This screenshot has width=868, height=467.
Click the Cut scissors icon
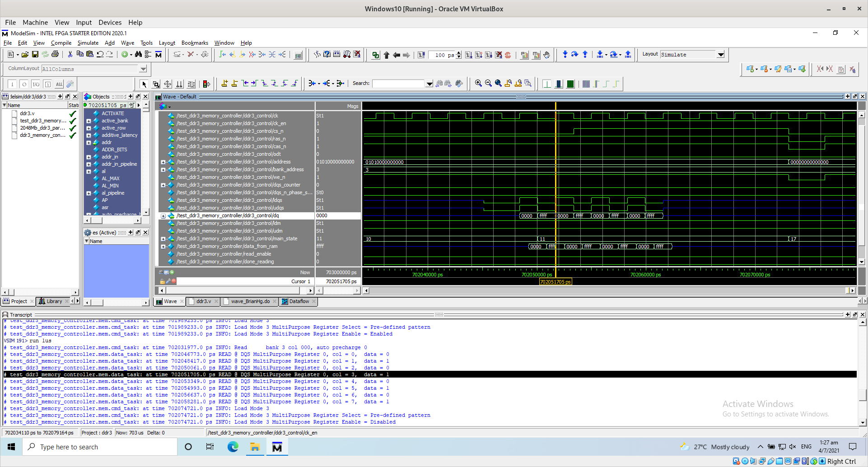(70, 55)
